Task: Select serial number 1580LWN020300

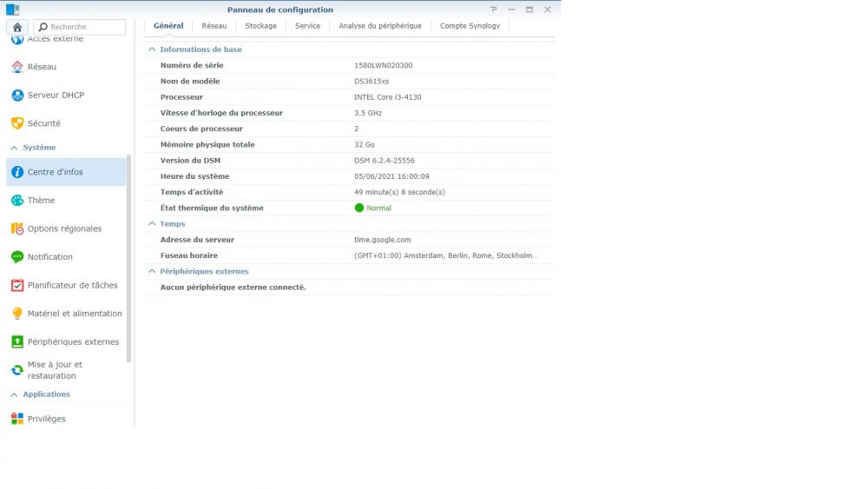Action: 383,65
